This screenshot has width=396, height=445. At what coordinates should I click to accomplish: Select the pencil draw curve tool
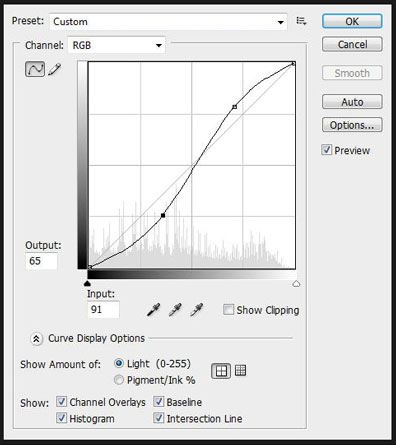(x=55, y=69)
